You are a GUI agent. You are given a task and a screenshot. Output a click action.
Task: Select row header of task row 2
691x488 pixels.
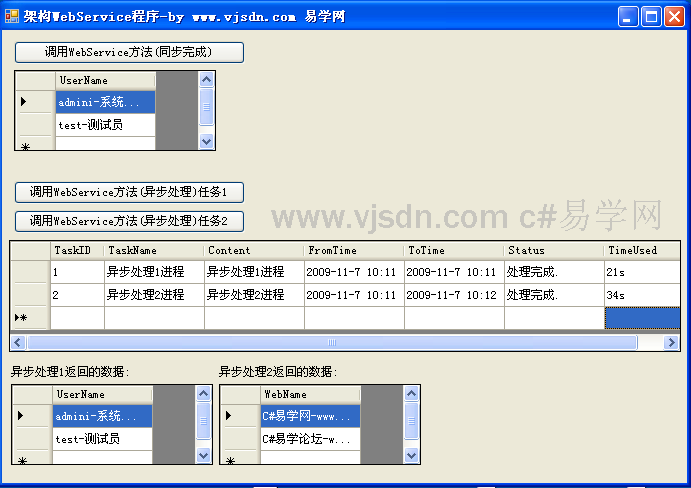(x=30, y=295)
